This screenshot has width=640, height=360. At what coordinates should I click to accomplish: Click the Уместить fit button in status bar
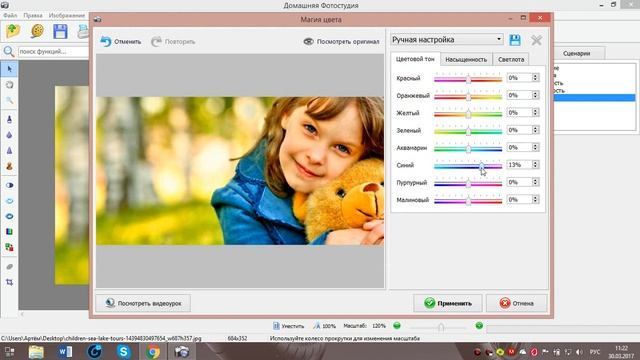pyautogui.click(x=289, y=326)
